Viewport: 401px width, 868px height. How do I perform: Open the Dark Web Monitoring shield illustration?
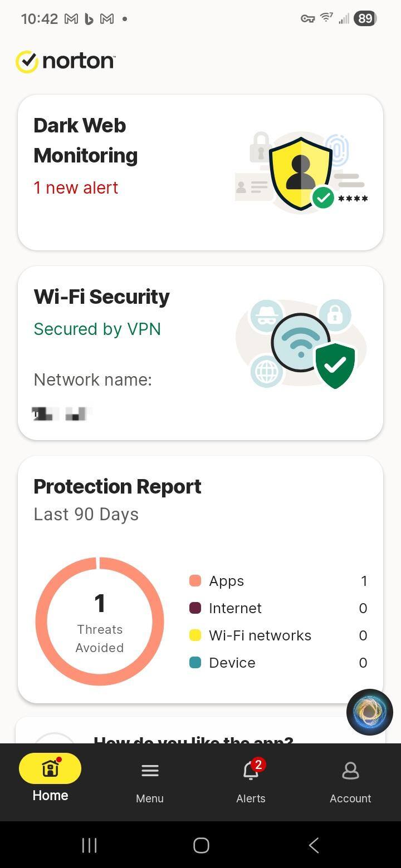tap(301, 172)
